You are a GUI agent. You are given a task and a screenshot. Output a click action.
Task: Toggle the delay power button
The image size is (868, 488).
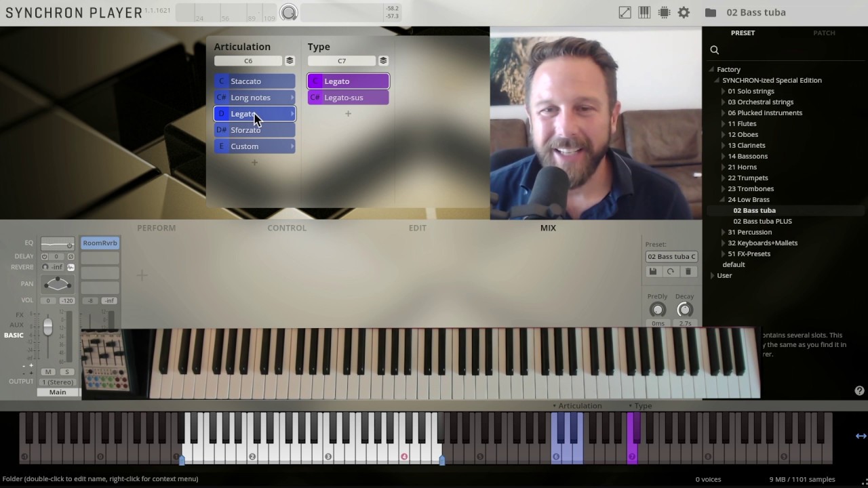(45, 257)
